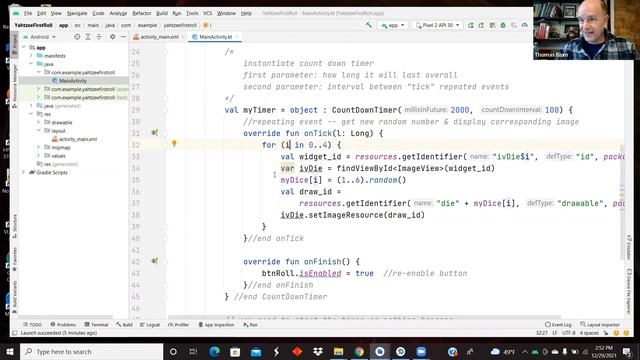Open Google Chrome from the taskbar
The height and width of the screenshot is (360, 640).
pyautogui.click(x=359, y=351)
